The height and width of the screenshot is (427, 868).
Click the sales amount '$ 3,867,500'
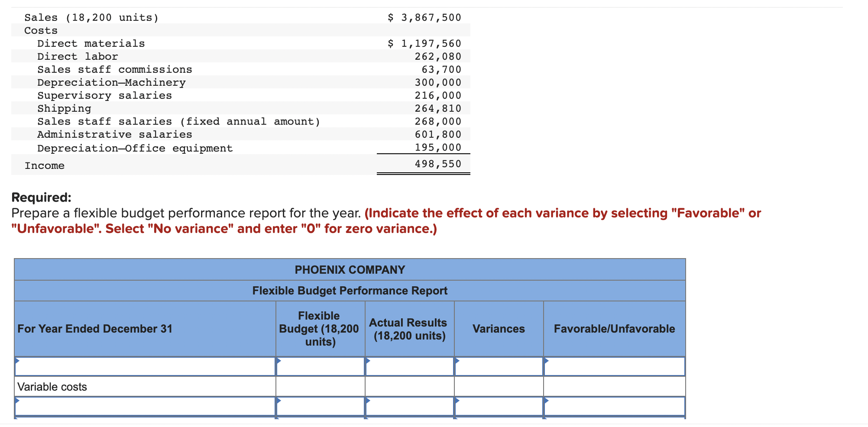pyautogui.click(x=424, y=18)
